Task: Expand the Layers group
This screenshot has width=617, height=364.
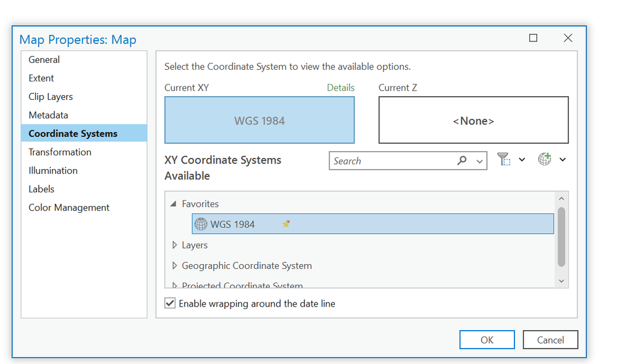Action: 174,245
